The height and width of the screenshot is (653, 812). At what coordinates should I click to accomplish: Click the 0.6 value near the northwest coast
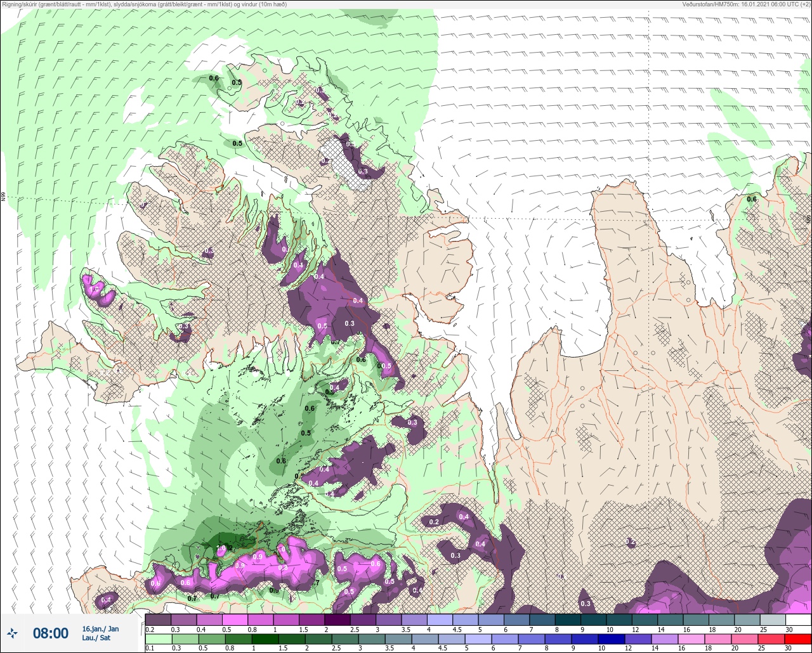pyautogui.click(x=214, y=79)
